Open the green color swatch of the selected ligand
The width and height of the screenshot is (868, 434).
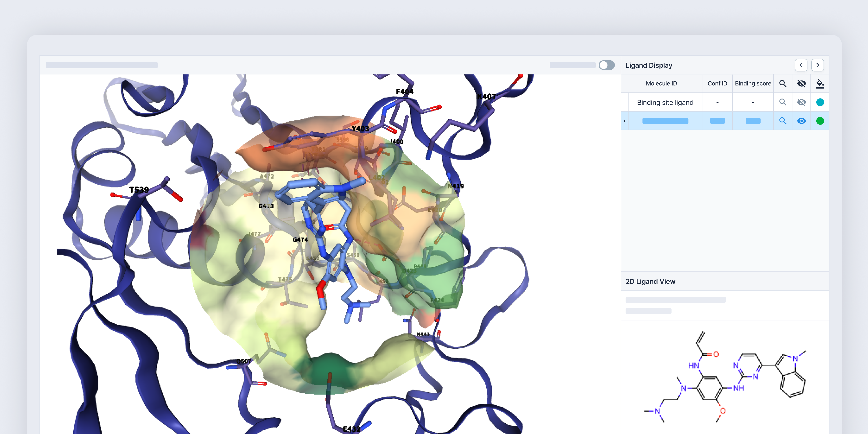tap(820, 121)
